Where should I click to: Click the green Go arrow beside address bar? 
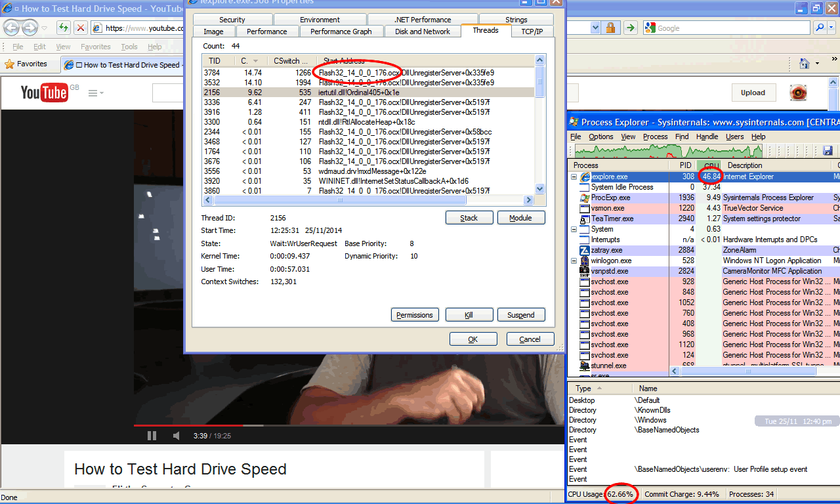click(629, 28)
